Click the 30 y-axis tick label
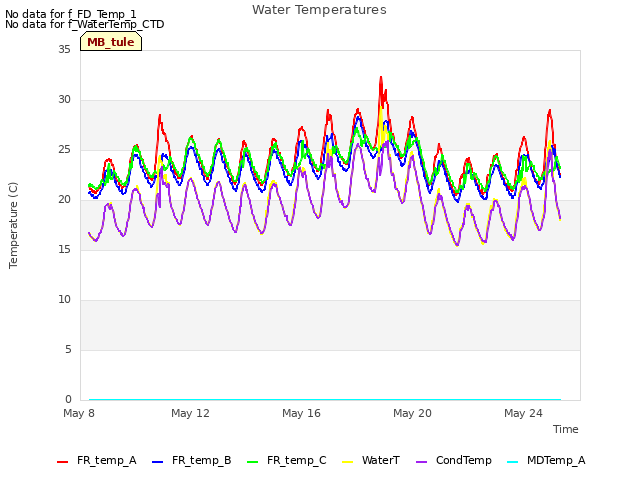 click(64, 100)
